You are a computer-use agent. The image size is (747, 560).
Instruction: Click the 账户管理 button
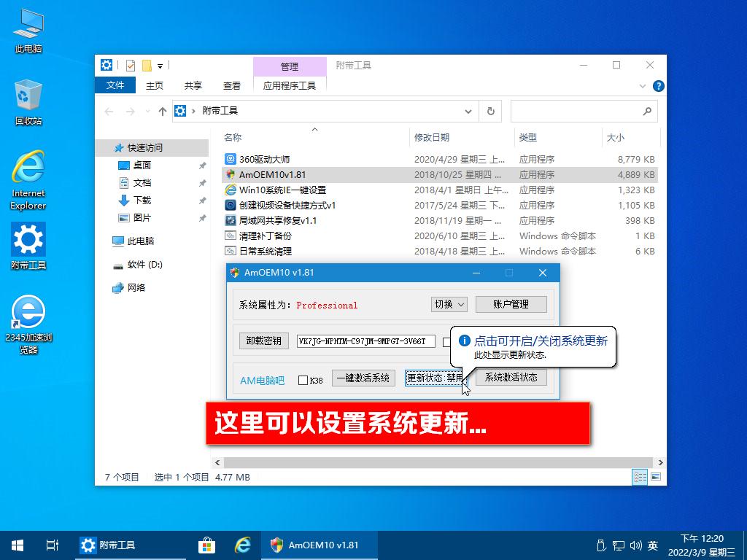(511, 304)
